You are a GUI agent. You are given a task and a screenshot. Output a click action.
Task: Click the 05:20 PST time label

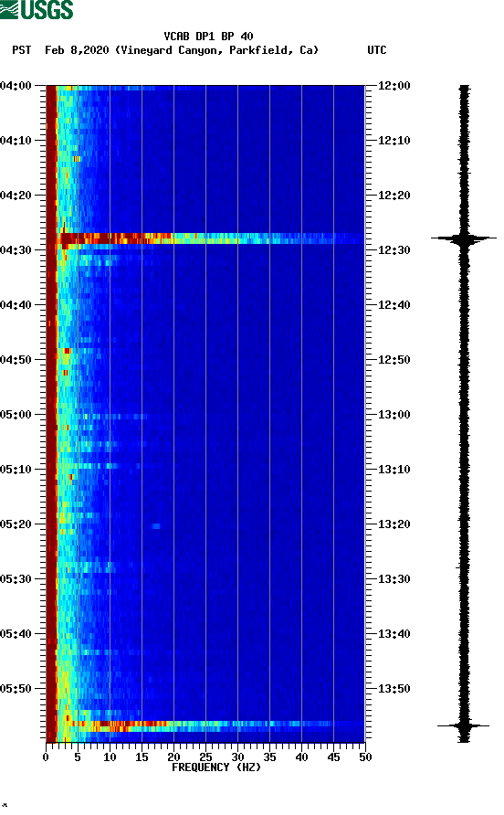tap(16, 524)
